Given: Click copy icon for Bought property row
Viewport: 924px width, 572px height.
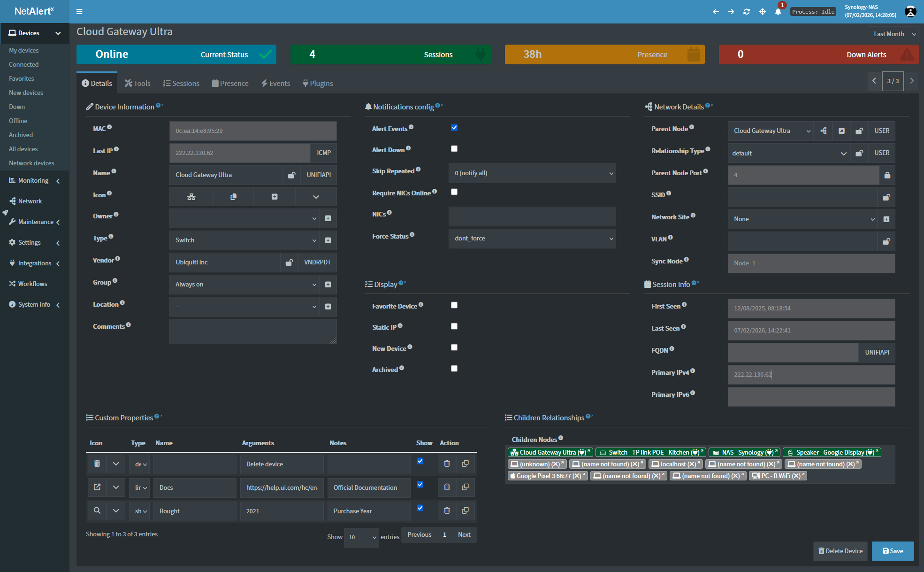Looking at the screenshot, I should [x=465, y=510].
